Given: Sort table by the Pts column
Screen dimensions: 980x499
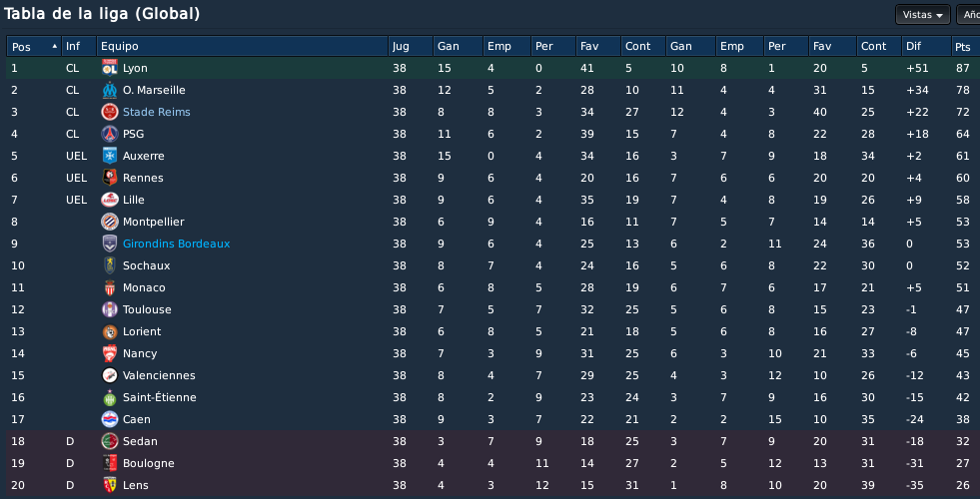Looking at the screenshot, I should [x=965, y=46].
